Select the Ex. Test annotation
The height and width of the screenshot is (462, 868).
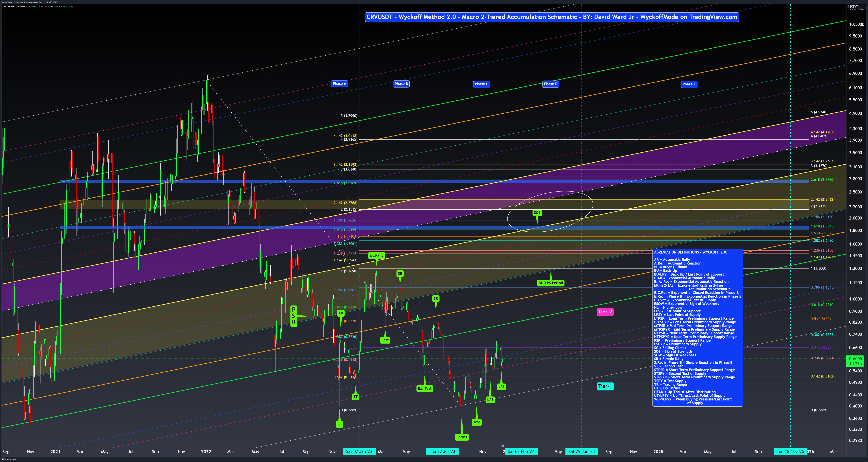click(x=425, y=389)
